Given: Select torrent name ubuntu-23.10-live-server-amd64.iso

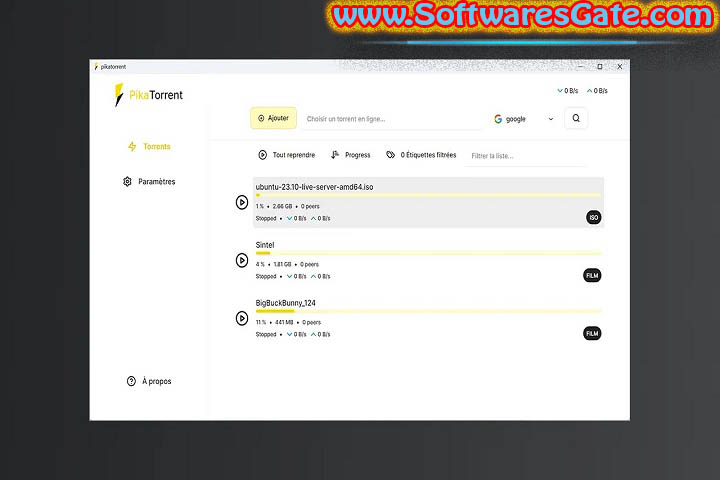Looking at the screenshot, I should point(315,187).
